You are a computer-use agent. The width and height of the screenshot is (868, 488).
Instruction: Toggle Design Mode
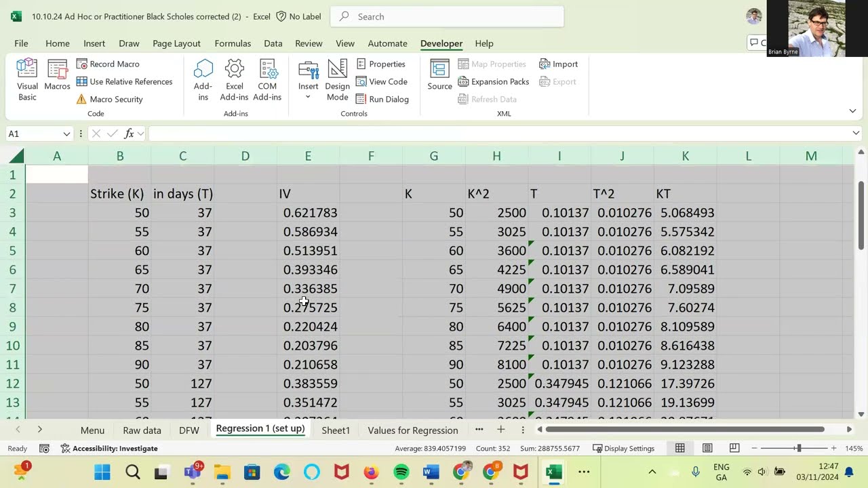337,80
